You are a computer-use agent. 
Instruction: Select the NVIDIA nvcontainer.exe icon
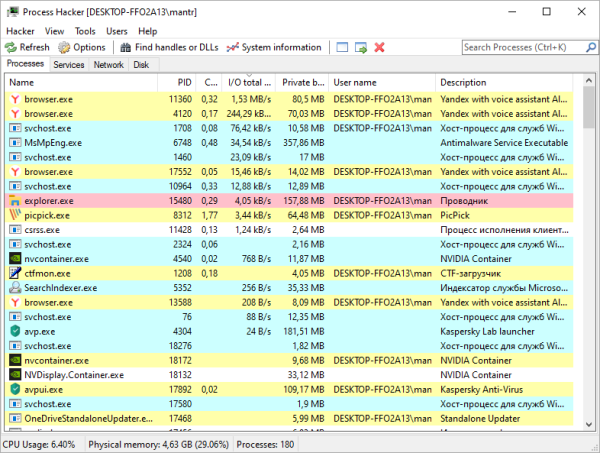[15, 258]
